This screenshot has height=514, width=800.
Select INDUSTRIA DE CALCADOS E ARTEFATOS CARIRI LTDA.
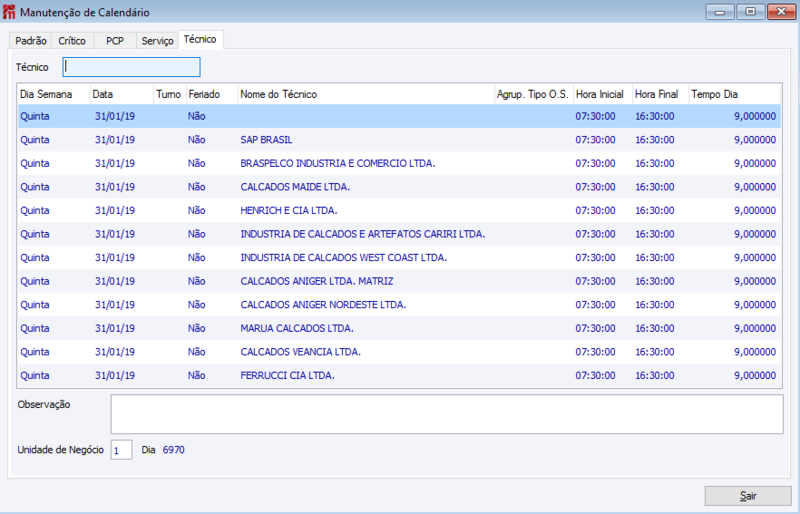399,234
